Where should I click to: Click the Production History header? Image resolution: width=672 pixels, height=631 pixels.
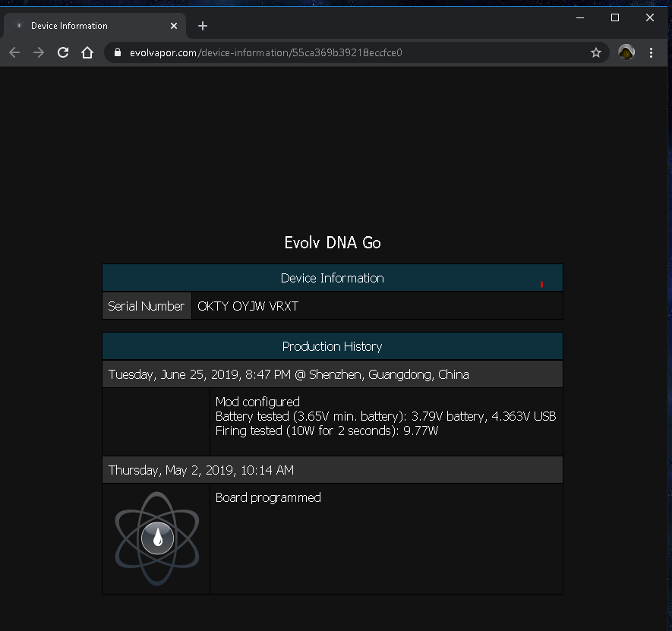point(332,346)
